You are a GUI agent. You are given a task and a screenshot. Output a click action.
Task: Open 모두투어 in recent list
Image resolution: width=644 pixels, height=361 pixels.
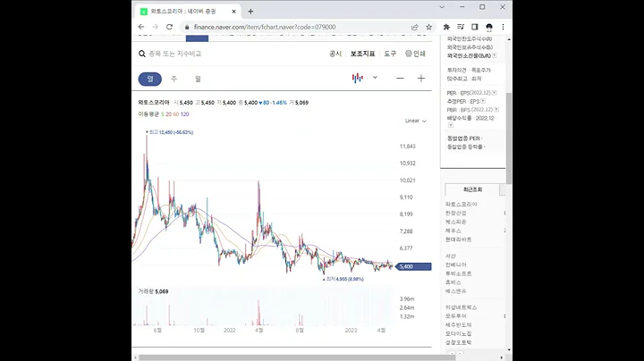click(x=456, y=316)
